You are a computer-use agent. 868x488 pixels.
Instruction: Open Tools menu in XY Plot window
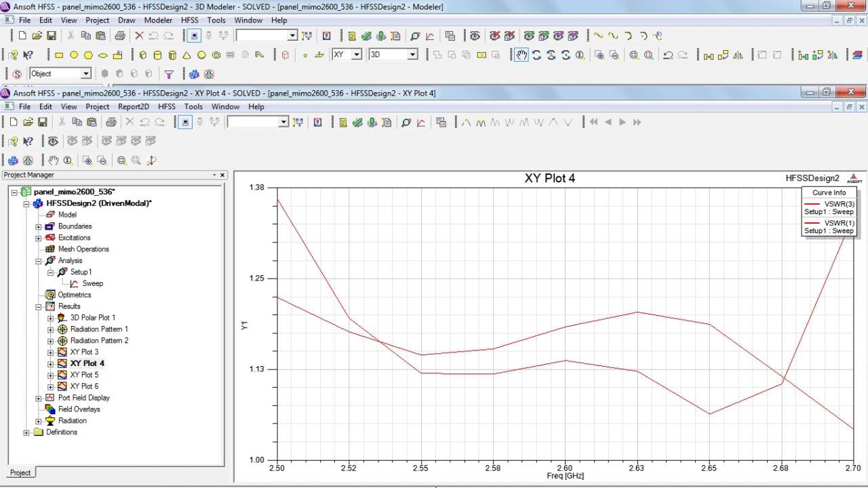[x=193, y=106]
